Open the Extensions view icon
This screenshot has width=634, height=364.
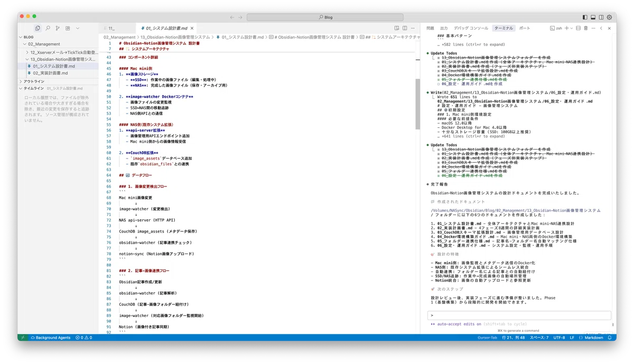68,28
